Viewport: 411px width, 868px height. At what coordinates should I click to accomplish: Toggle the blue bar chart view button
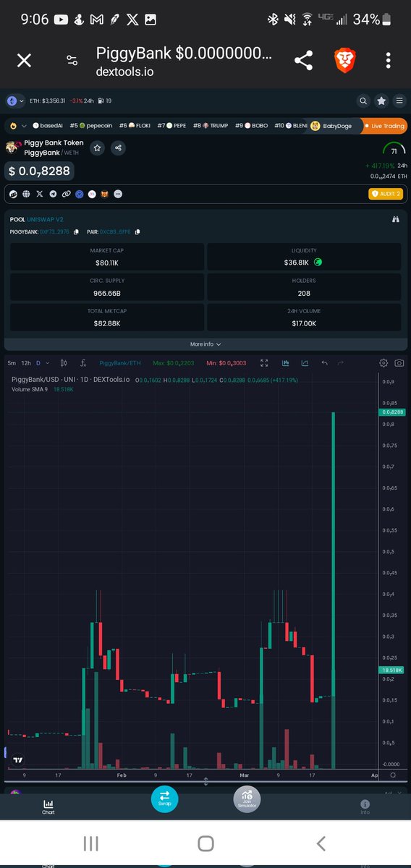[286, 363]
